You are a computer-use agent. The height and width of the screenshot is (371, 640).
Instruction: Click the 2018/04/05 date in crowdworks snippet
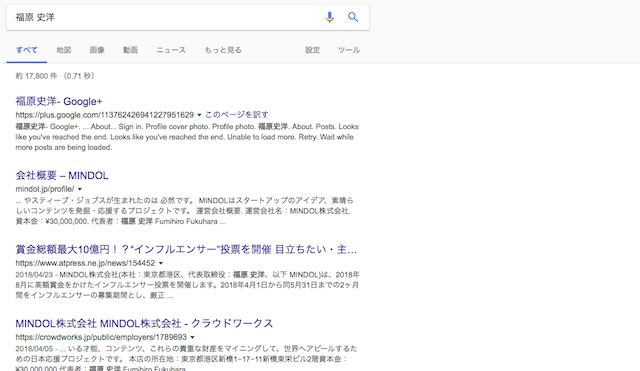coord(33,349)
